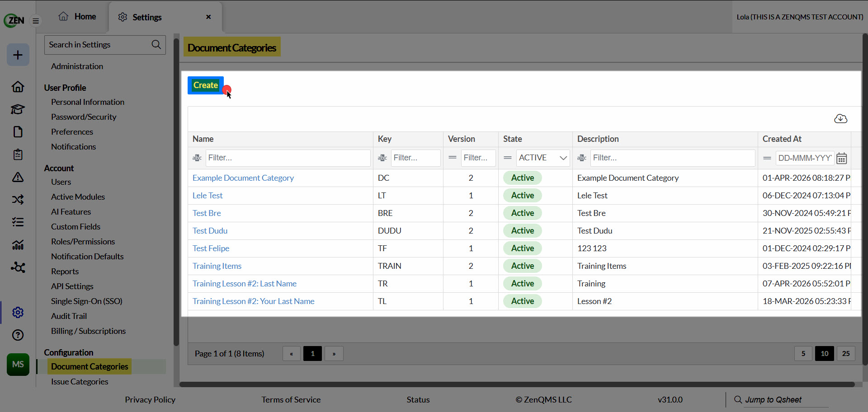Open Example Document Category link
The image size is (868, 412).
(x=243, y=178)
